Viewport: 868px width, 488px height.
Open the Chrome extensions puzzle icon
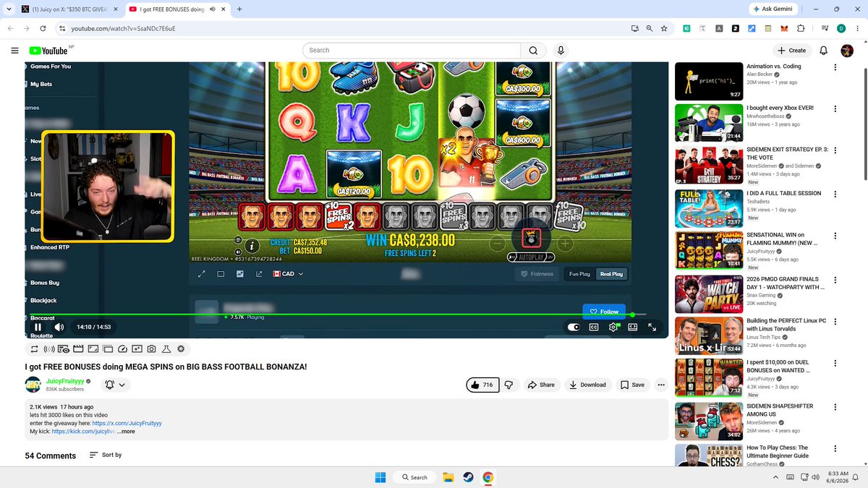pos(801,28)
